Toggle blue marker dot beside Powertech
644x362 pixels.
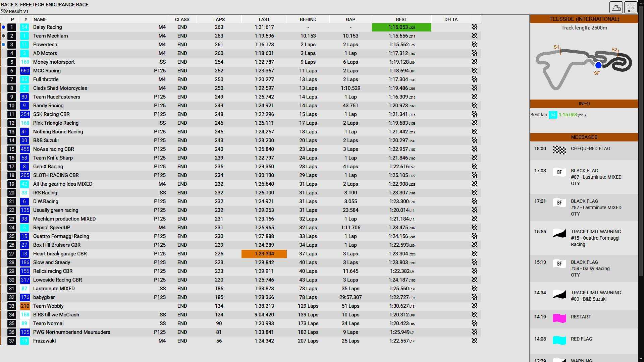point(3,45)
